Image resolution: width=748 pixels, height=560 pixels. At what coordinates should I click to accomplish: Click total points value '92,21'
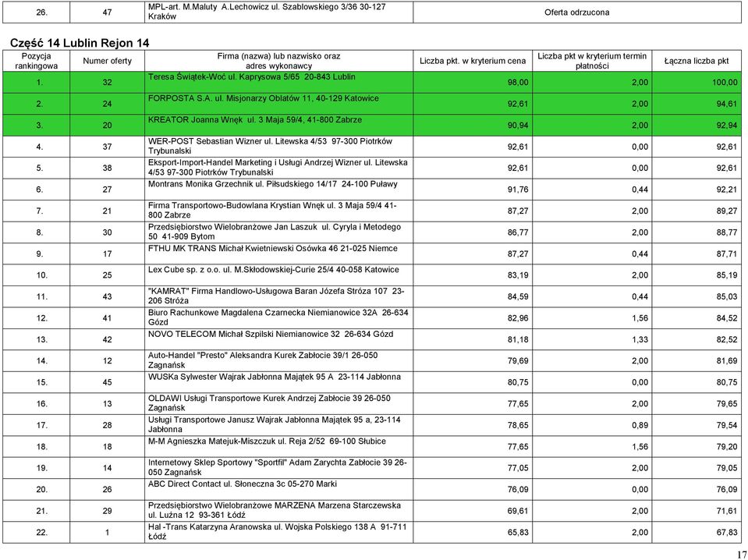(x=726, y=190)
